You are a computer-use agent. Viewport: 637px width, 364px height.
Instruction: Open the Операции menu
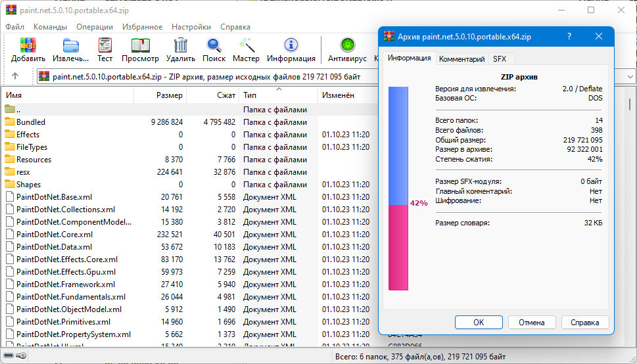pos(95,27)
